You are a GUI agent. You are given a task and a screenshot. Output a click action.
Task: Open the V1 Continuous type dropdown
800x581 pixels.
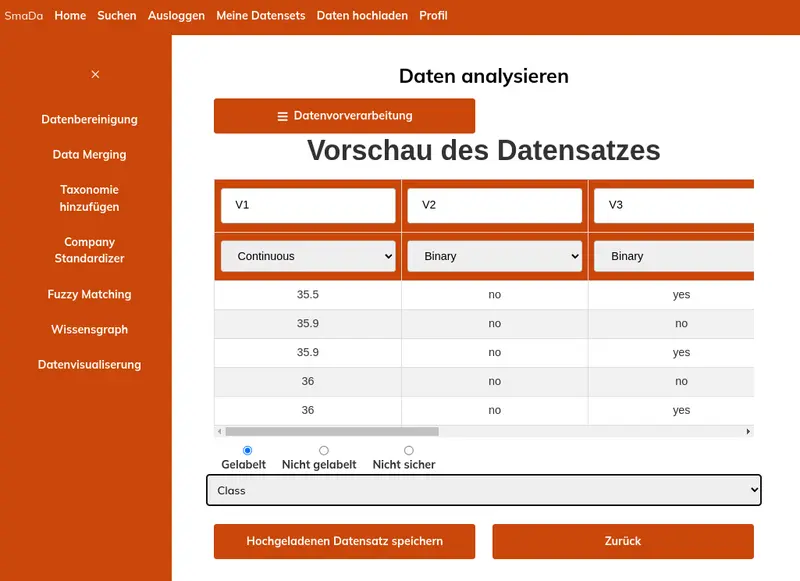[x=308, y=256]
